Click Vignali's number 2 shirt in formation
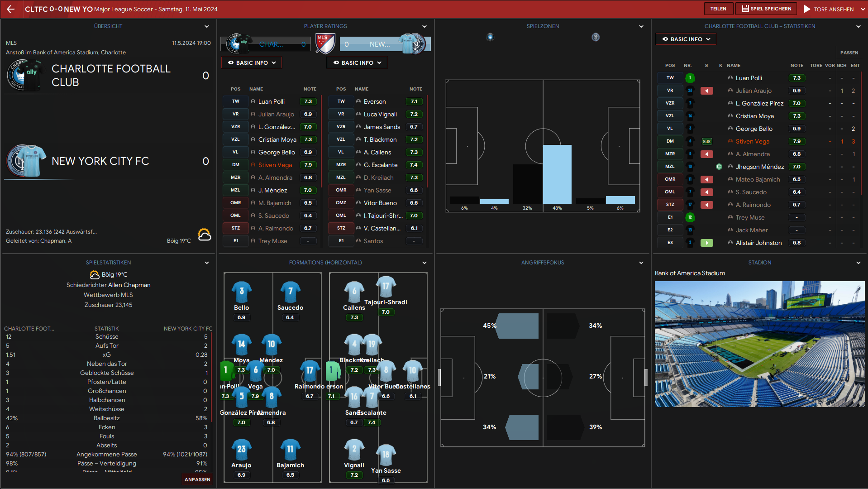 354,449
